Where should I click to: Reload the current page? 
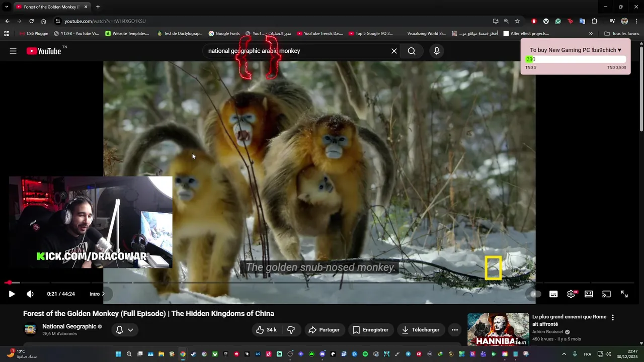point(31,21)
